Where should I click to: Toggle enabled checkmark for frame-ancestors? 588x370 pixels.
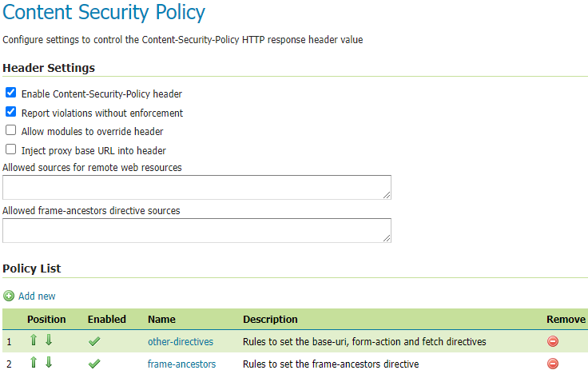[94, 364]
